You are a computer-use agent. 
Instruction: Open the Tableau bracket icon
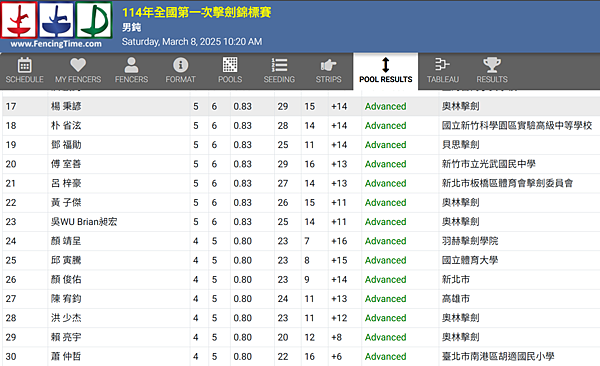coord(442,64)
